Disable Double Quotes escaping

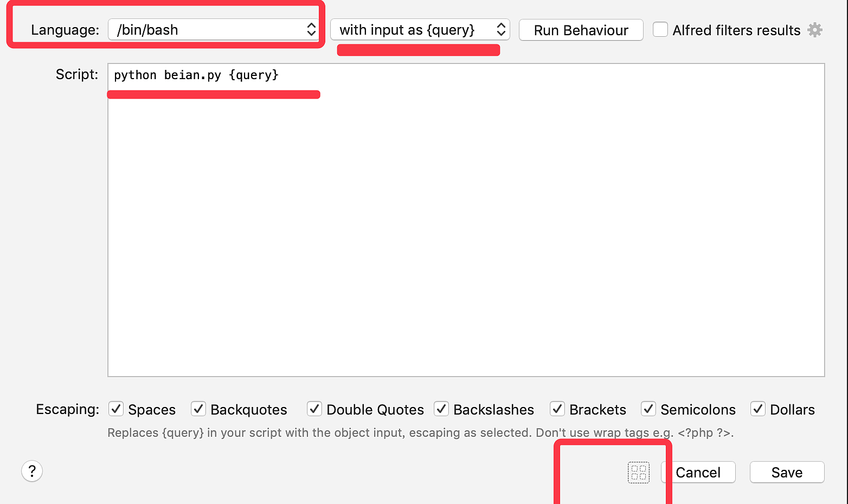pos(314,409)
